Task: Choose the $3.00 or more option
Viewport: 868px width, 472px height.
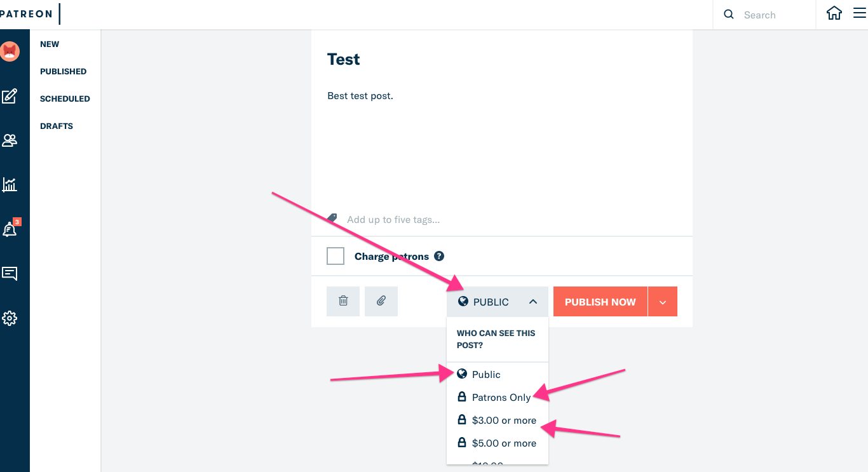Action: click(x=503, y=421)
